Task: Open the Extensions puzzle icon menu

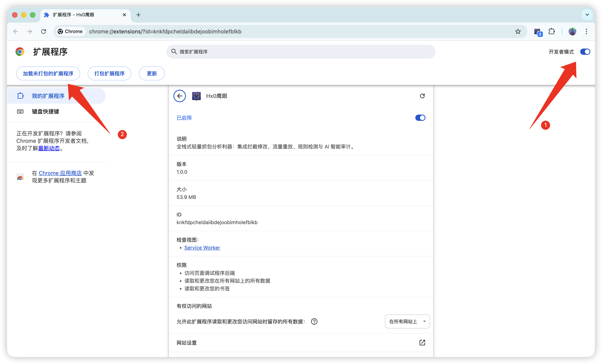Action: point(552,31)
